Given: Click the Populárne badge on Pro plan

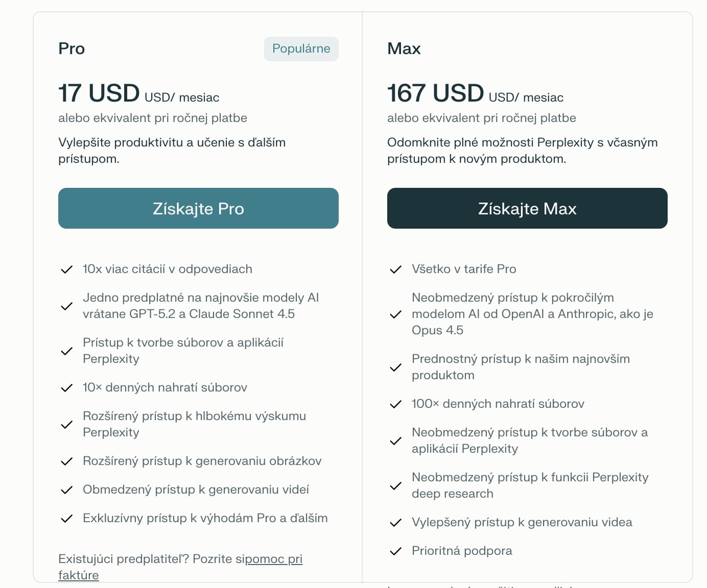Looking at the screenshot, I should pos(301,49).
